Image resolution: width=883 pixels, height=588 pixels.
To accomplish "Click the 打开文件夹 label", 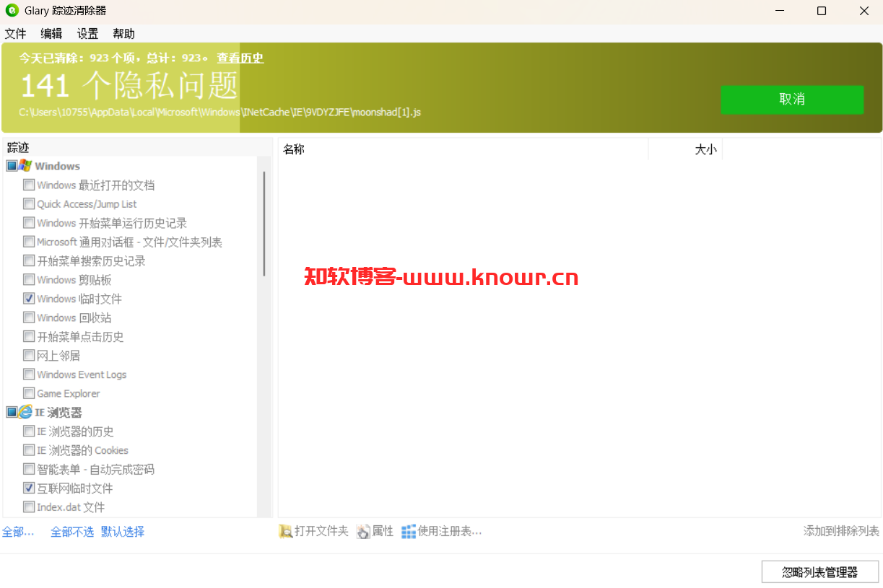I will pos(321,531).
